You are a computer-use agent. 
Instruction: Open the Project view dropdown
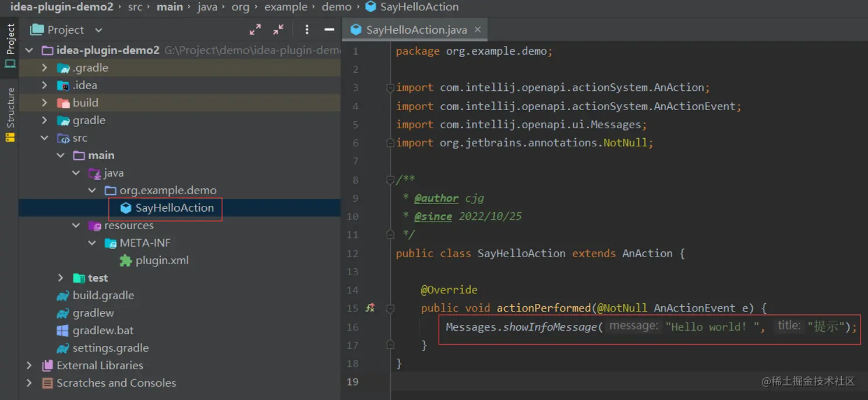(x=98, y=30)
